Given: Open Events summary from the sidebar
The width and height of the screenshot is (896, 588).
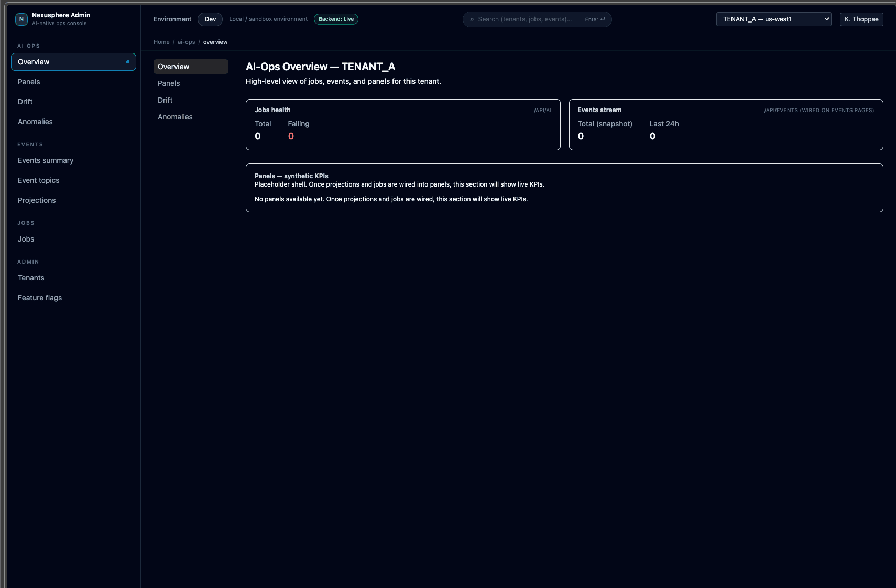Looking at the screenshot, I should [x=46, y=160].
